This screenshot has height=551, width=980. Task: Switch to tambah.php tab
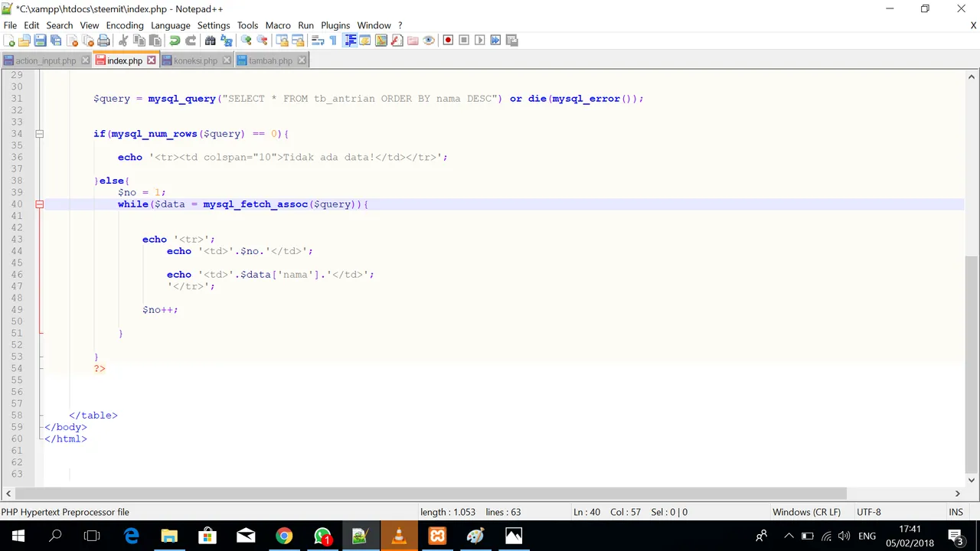[x=270, y=60]
